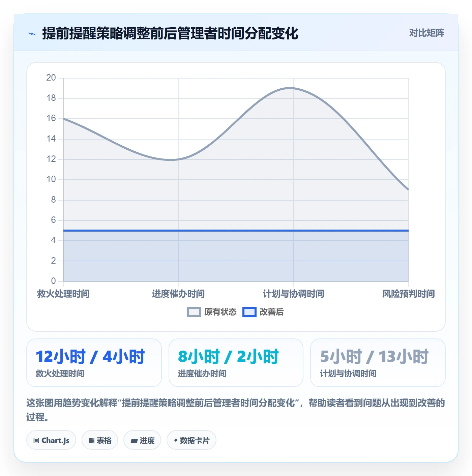Click the 对比矩阵 label in header
The height and width of the screenshot is (476, 472).
coord(426,33)
